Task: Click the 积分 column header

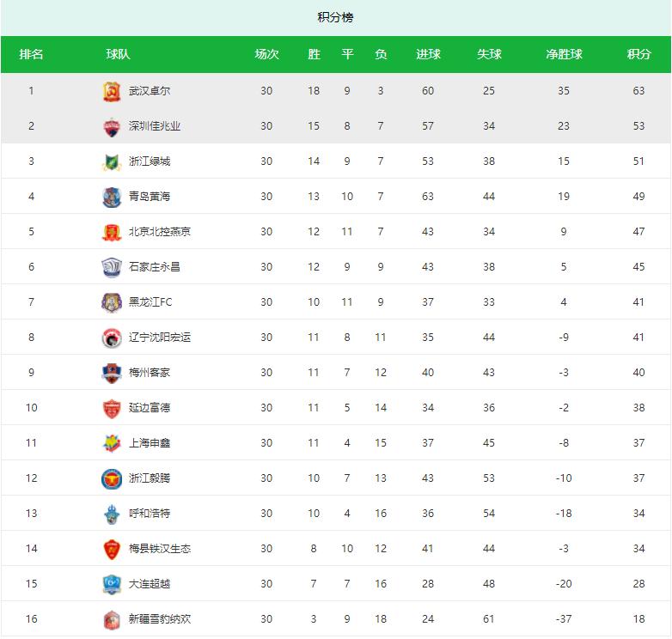Action: point(638,54)
